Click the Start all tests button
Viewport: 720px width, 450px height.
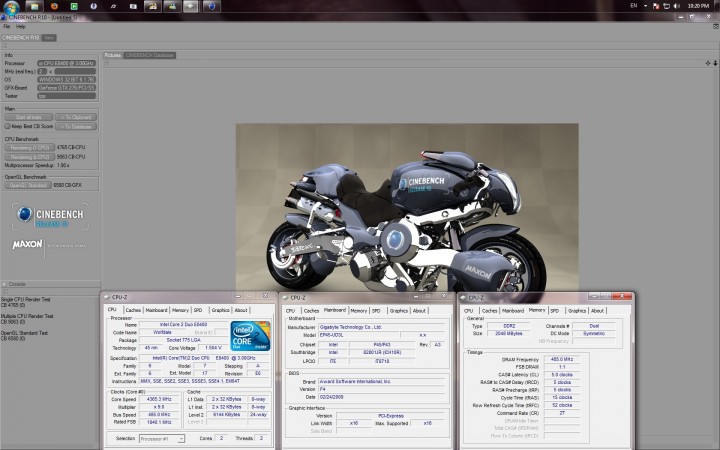tap(29, 117)
